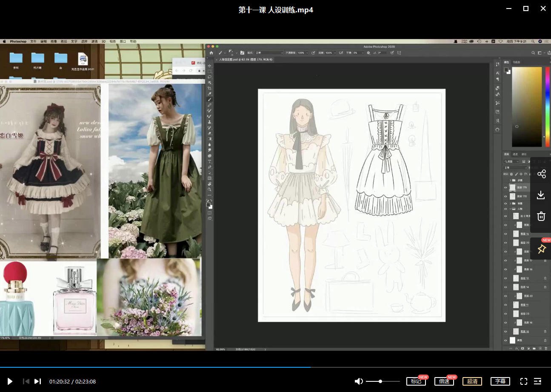Viewport: 551px width, 392px height.
Task: Click the foreground color swatch in the color panel
Action: point(506,69)
